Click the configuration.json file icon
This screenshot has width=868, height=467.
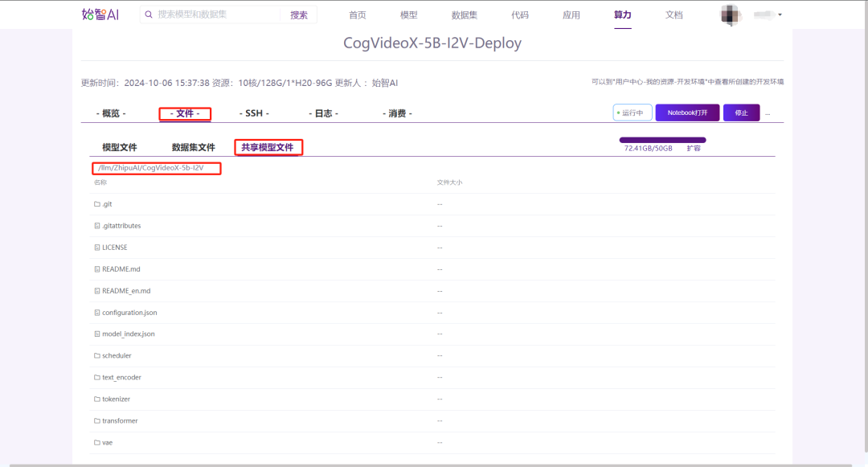point(97,313)
